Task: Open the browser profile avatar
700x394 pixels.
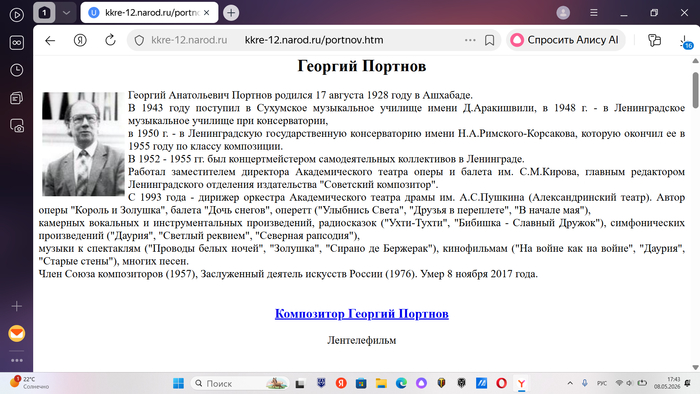Action: click(x=563, y=13)
